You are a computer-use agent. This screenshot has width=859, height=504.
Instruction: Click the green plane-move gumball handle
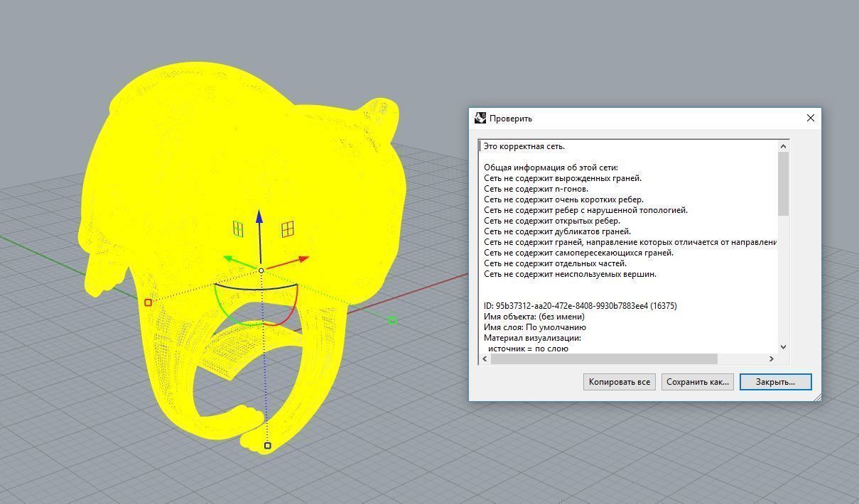[x=238, y=229]
